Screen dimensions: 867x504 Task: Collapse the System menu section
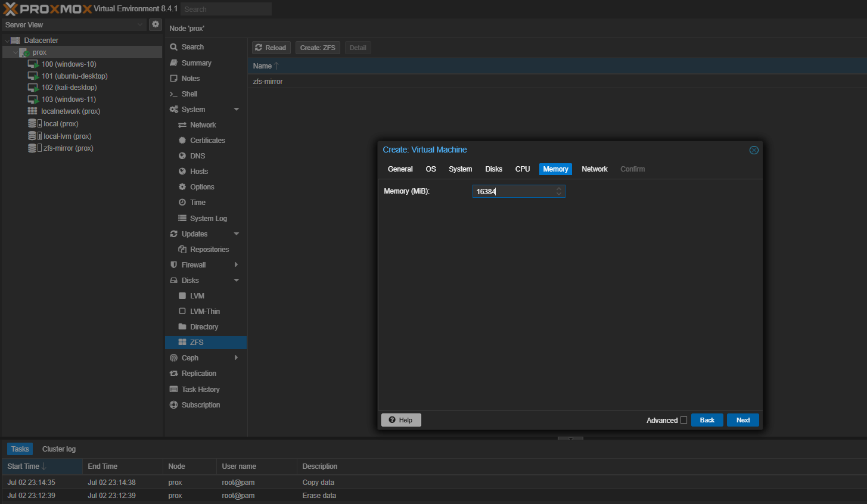[237, 110]
